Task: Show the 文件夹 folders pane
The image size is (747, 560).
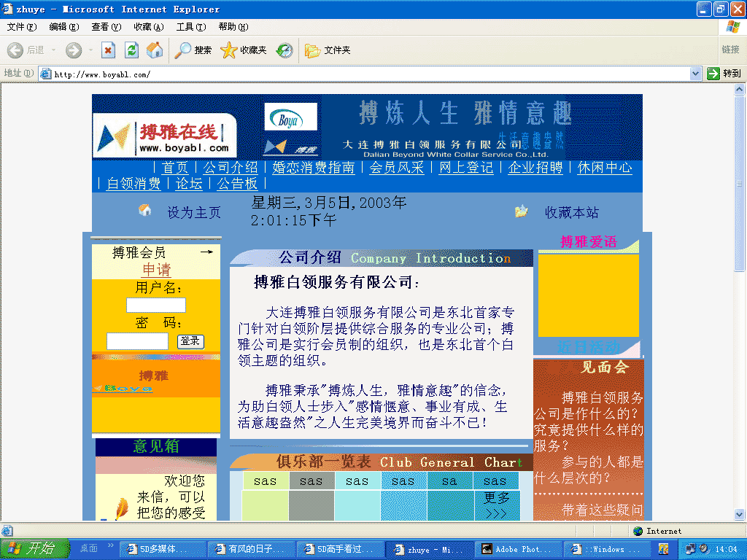Action: pyautogui.click(x=328, y=50)
